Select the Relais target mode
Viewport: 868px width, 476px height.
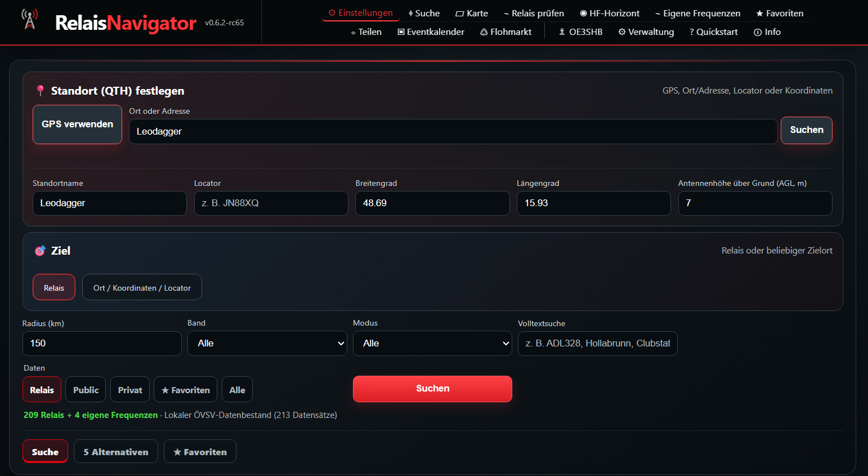pos(54,287)
